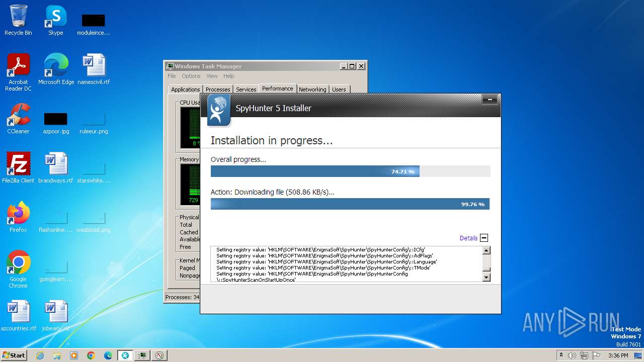Open Edge from the taskbar
Image resolution: width=644 pixels, height=362 pixels.
click(108, 355)
